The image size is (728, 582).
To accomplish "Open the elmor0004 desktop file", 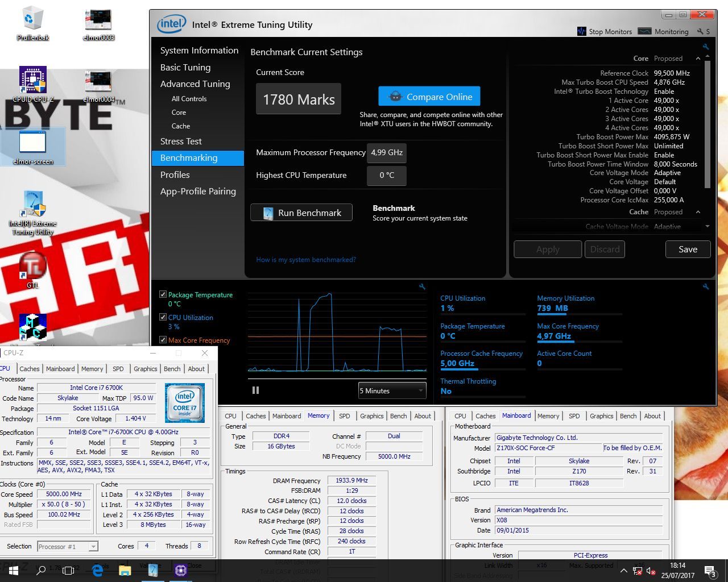I will (98, 86).
